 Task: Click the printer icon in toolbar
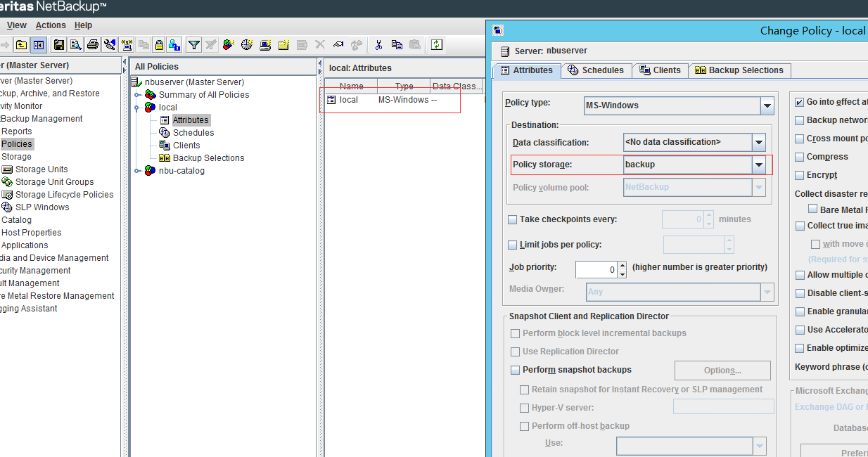(x=92, y=45)
